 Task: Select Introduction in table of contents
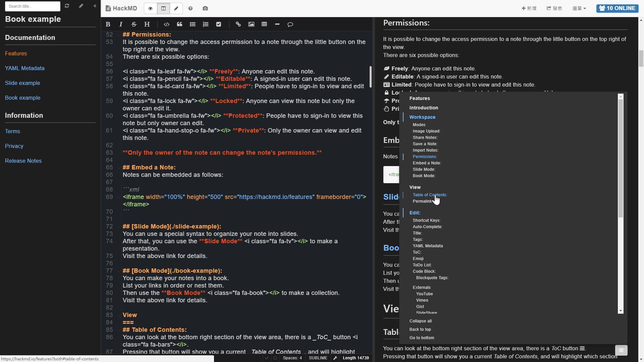tap(424, 108)
